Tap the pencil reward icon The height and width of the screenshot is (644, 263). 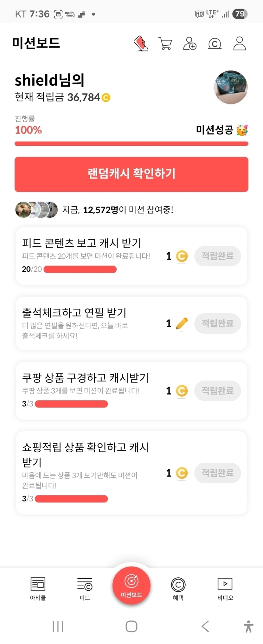(x=182, y=323)
